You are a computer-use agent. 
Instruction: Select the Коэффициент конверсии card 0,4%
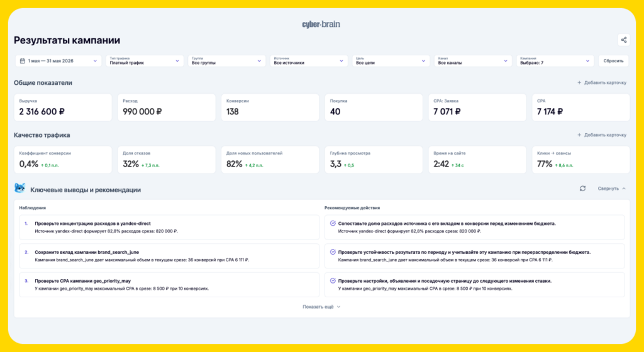[63, 160]
